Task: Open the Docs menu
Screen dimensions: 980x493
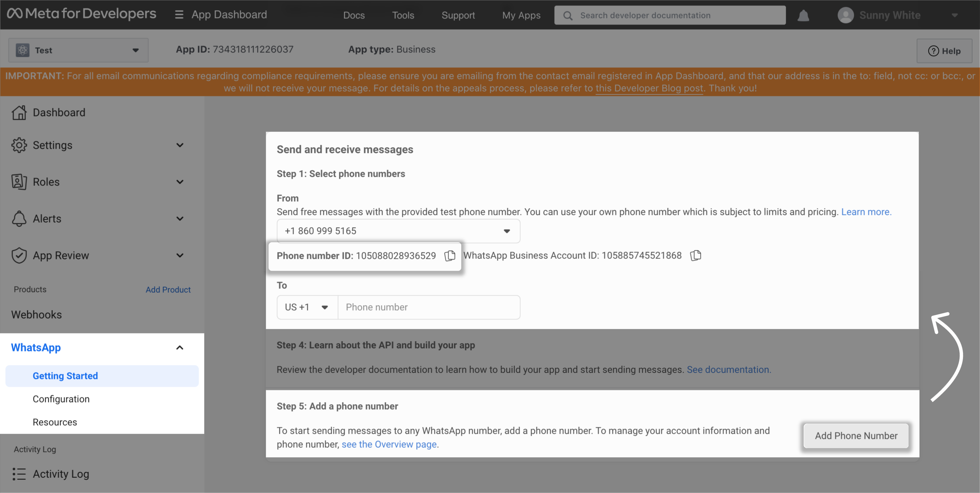Action: pos(354,15)
